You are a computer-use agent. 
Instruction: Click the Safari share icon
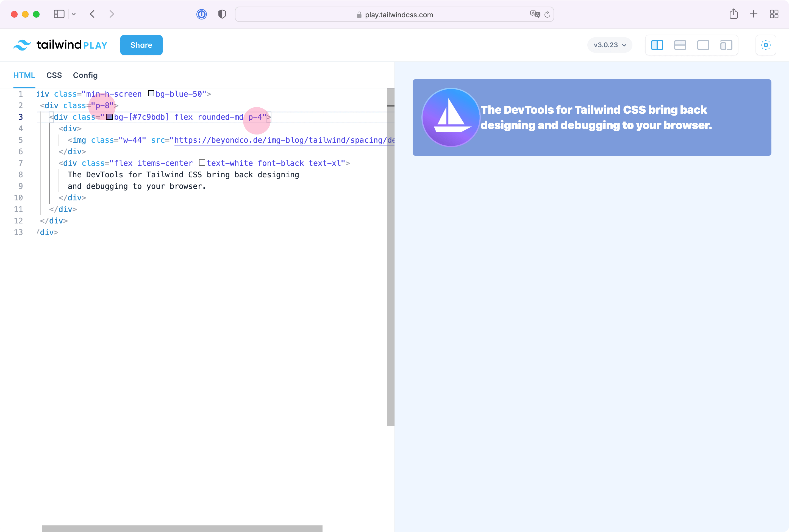click(734, 14)
